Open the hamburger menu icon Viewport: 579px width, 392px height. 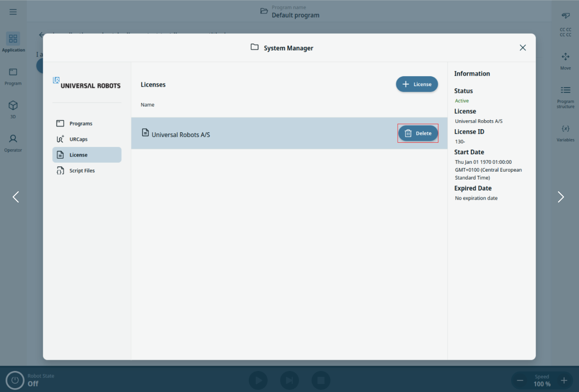click(x=13, y=12)
